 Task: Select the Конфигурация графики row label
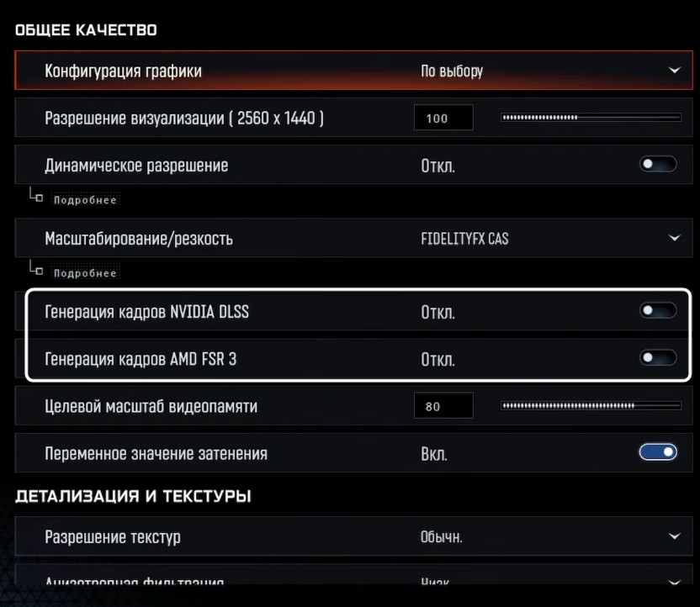click(123, 71)
